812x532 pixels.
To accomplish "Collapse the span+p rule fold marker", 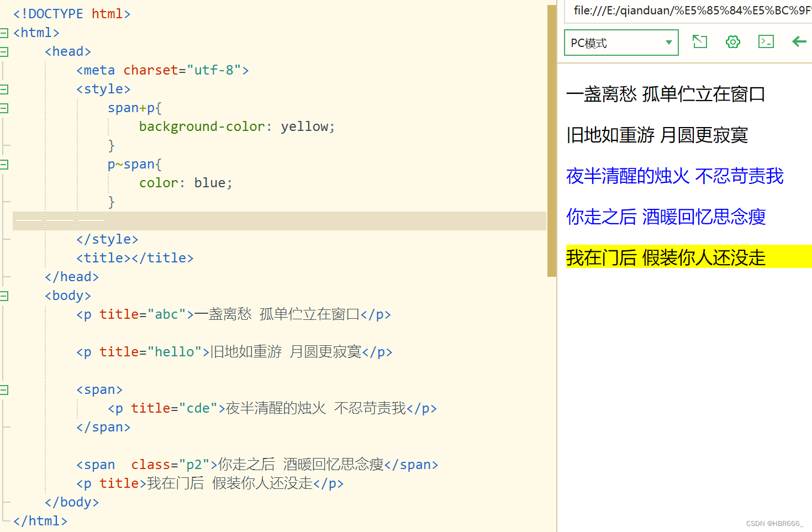I will [x=4, y=108].
